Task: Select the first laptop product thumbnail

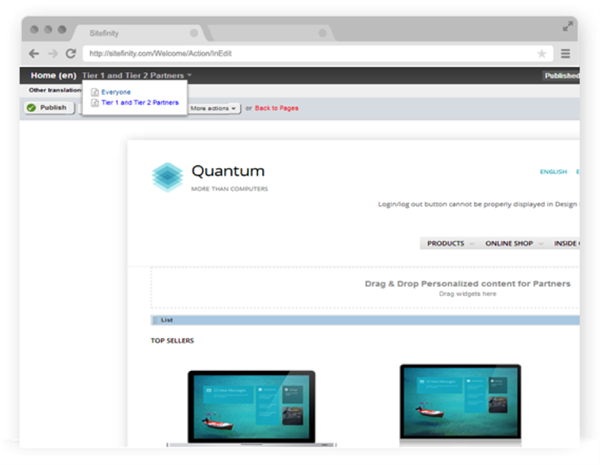Action: tap(251, 406)
